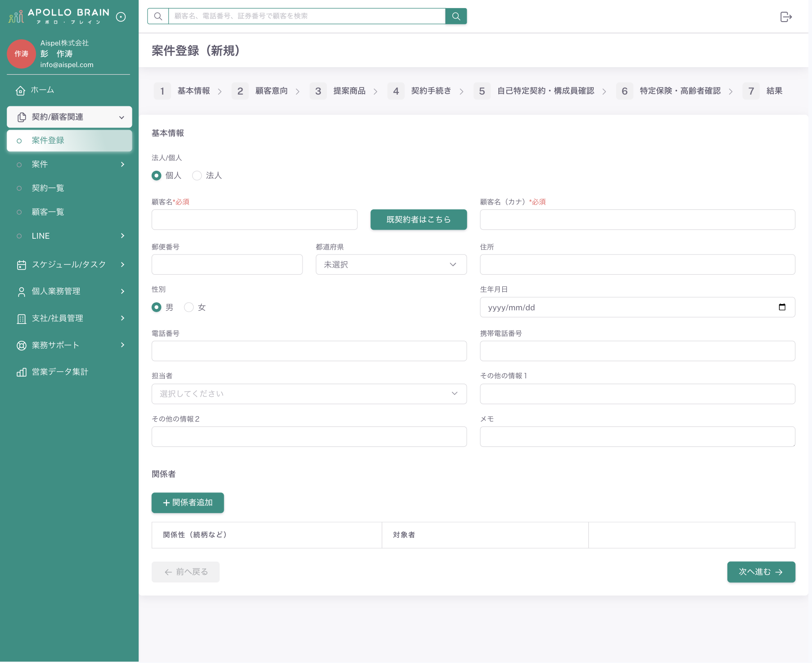Toggle the sidebar collapse circle icon
Viewport: 812px width, 663px height.
tap(121, 17)
